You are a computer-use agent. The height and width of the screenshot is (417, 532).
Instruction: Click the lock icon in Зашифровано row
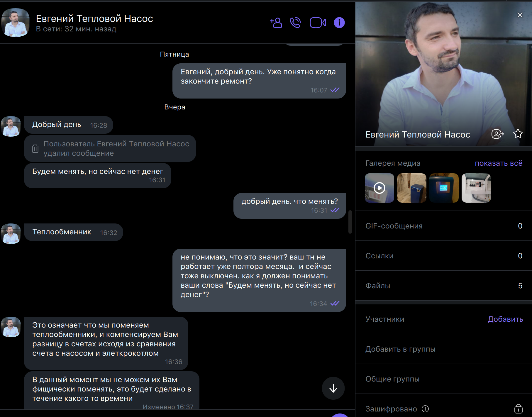click(x=519, y=409)
